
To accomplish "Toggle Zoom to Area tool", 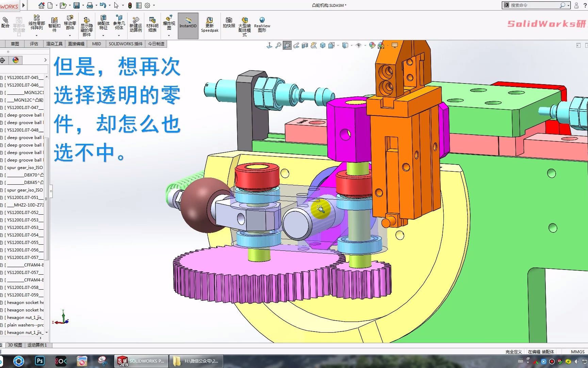I will coord(287,45).
